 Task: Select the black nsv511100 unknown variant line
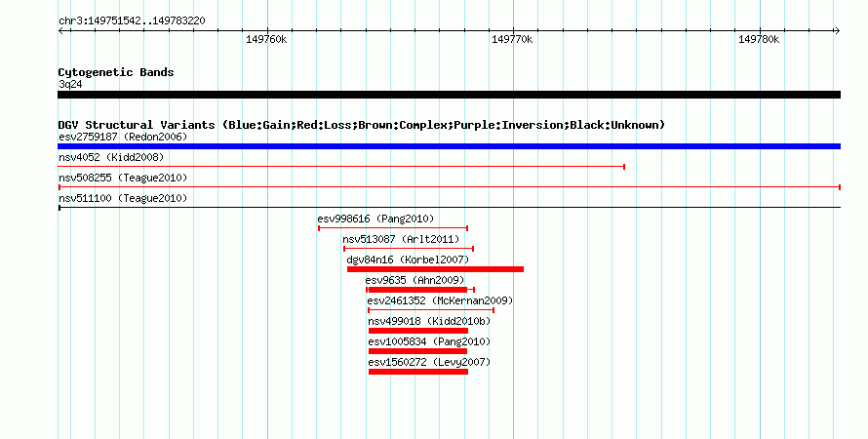click(x=449, y=208)
